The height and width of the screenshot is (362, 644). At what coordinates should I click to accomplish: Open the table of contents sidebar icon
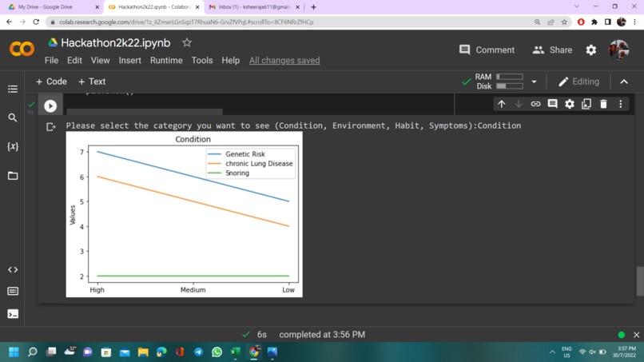tap(13, 90)
